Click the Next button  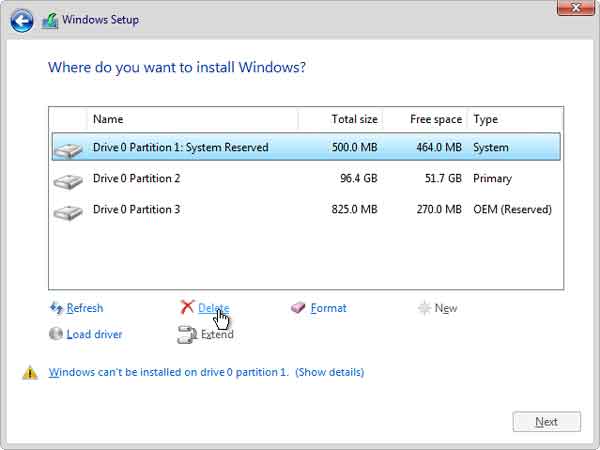tap(546, 422)
